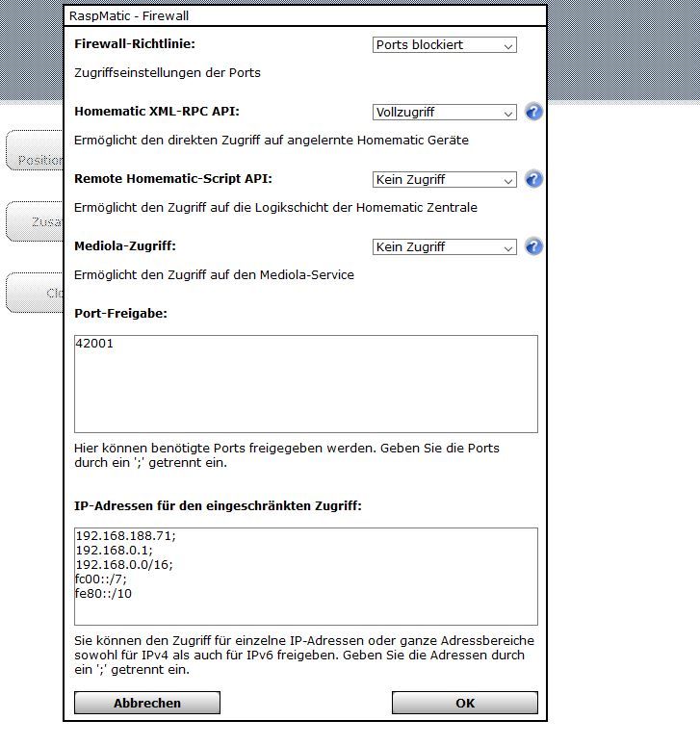Viewport: 700px width, 746px height.
Task: Open help icon beside Mediola-Zugriff
Action: pyautogui.click(x=533, y=247)
